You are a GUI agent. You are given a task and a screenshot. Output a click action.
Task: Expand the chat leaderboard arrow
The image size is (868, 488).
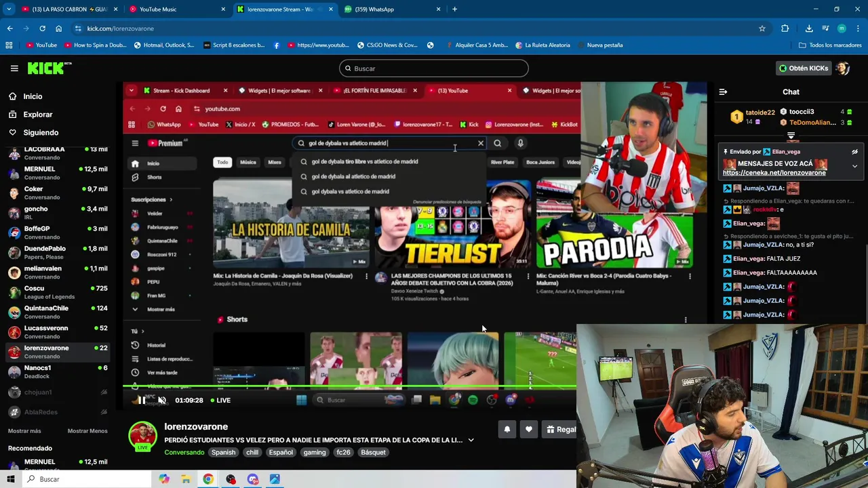(791, 136)
